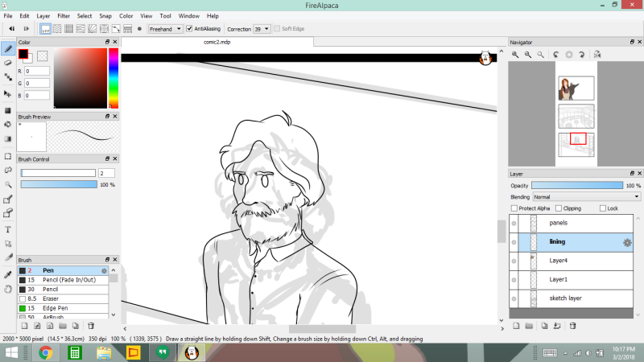Image resolution: width=644 pixels, height=362 pixels.
Task: Click the rainbow hue strip in Color panel
Action: (x=114, y=79)
